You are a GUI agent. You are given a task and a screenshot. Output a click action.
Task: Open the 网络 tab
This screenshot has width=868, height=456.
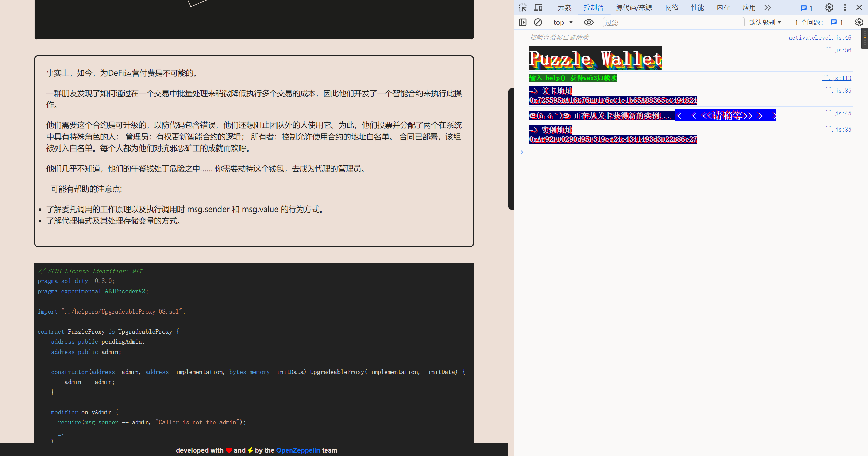coord(672,7)
